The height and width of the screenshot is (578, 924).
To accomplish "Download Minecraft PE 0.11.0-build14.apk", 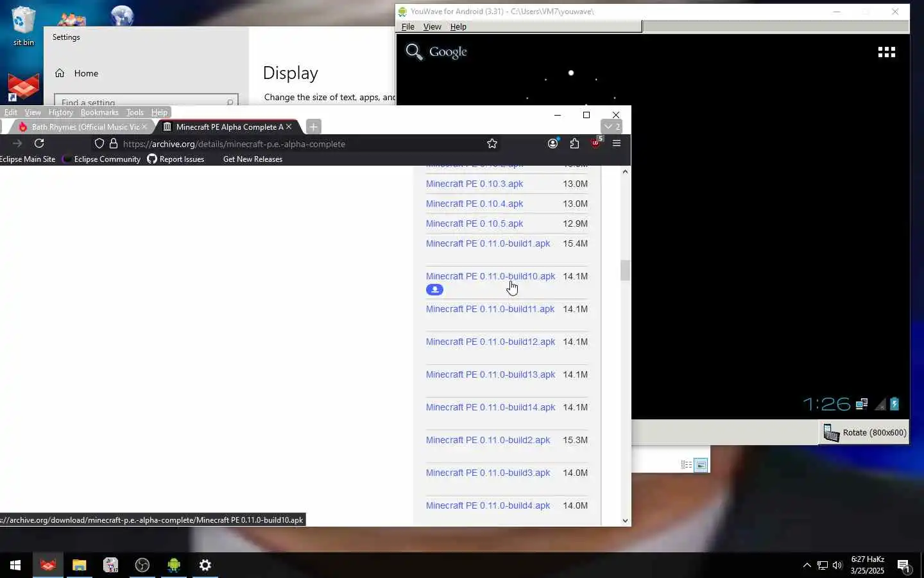I will [490, 407].
